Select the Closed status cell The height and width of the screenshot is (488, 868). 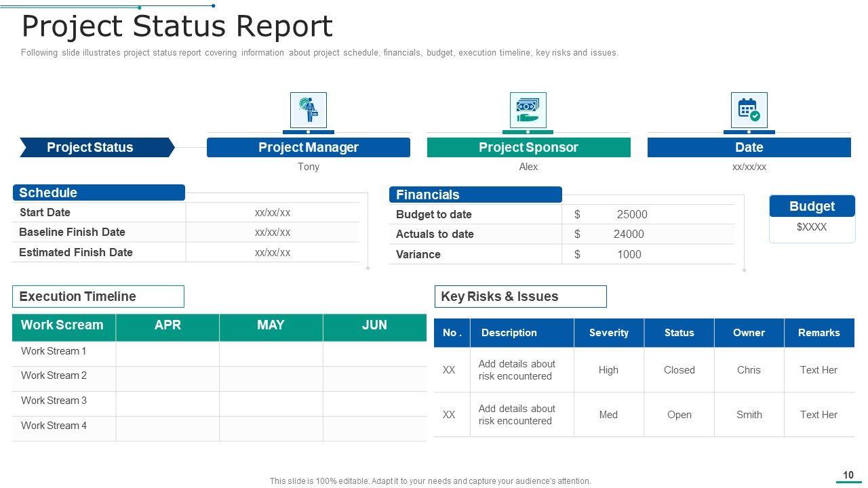679,370
